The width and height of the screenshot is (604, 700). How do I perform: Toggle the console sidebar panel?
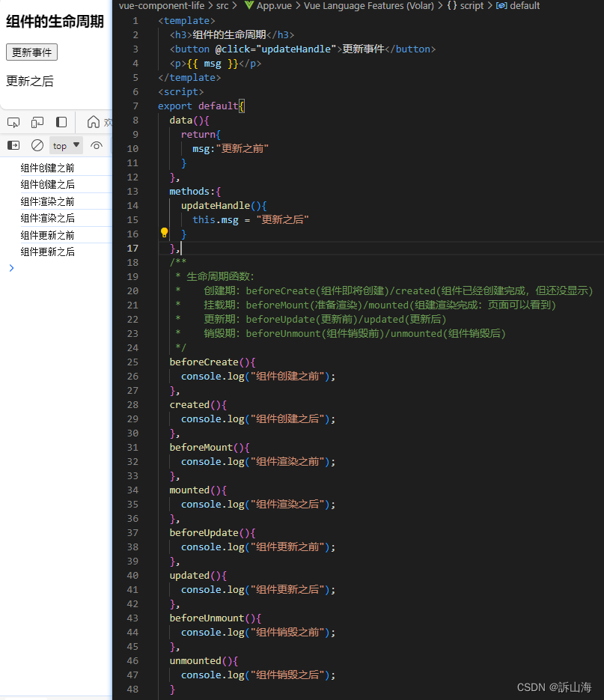coord(13,145)
